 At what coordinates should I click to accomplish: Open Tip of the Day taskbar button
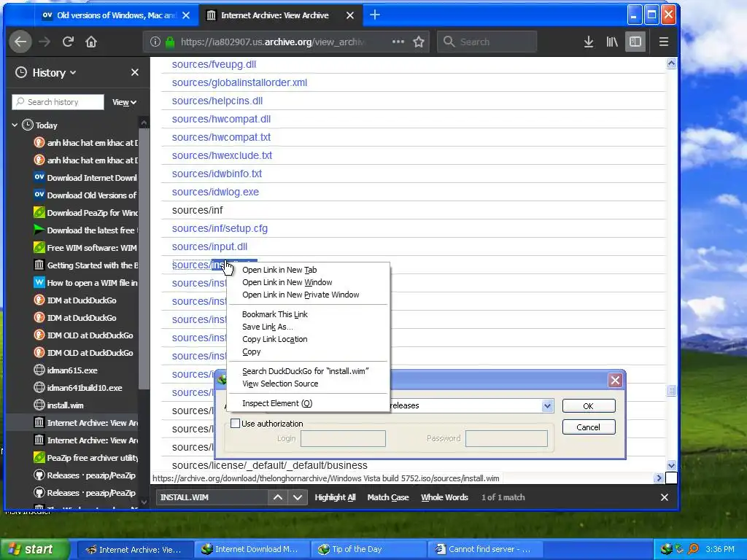[368, 549]
